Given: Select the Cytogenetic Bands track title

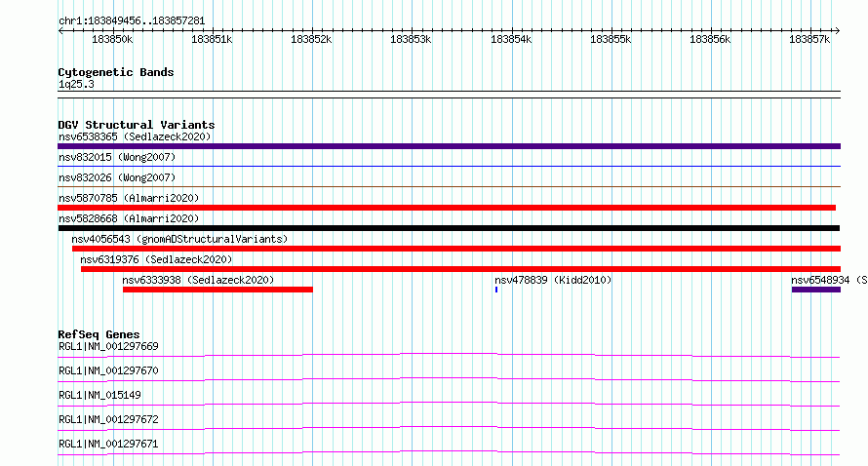Looking at the screenshot, I should pyautogui.click(x=116, y=72).
